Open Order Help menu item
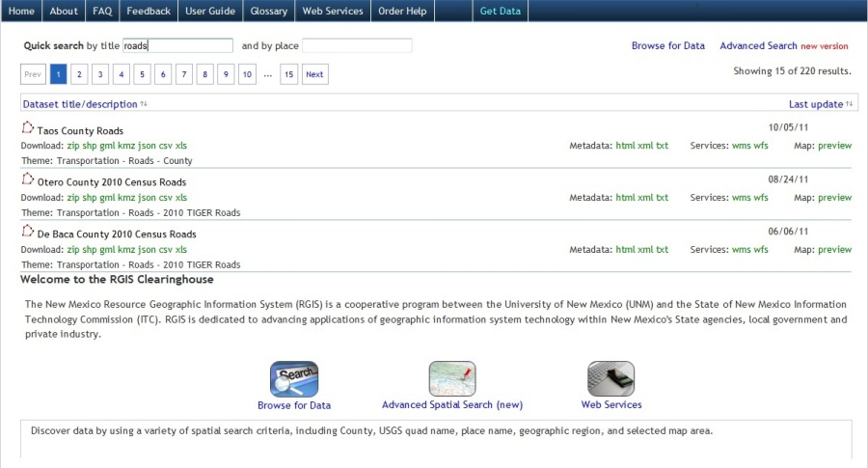This screenshot has height=468, width=868. tap(402, 11)
